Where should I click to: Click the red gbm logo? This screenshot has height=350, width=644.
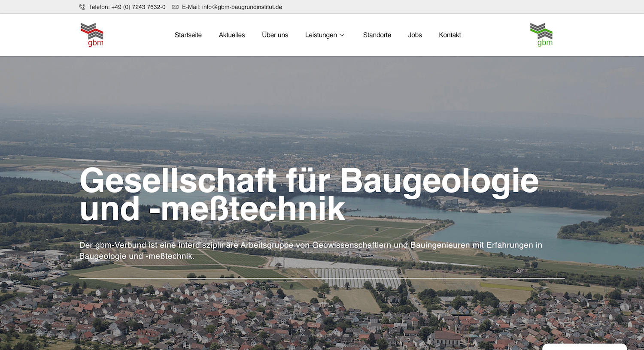click(x=92, y=35)
